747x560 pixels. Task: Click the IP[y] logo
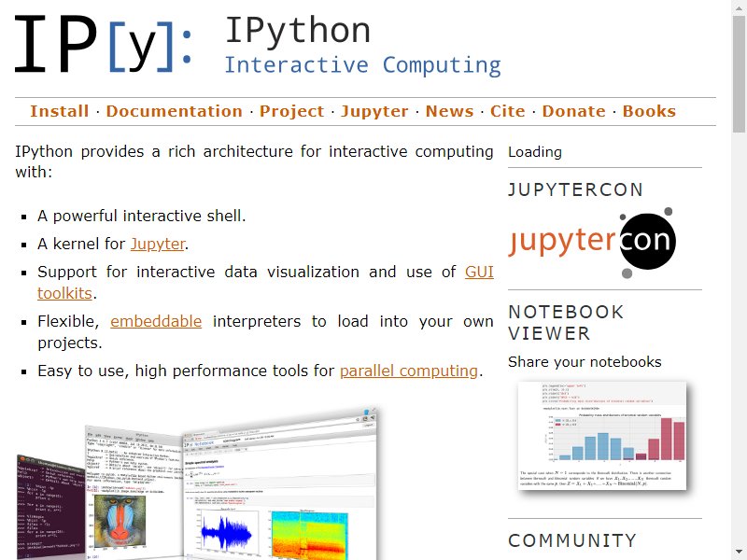(104, 44)
